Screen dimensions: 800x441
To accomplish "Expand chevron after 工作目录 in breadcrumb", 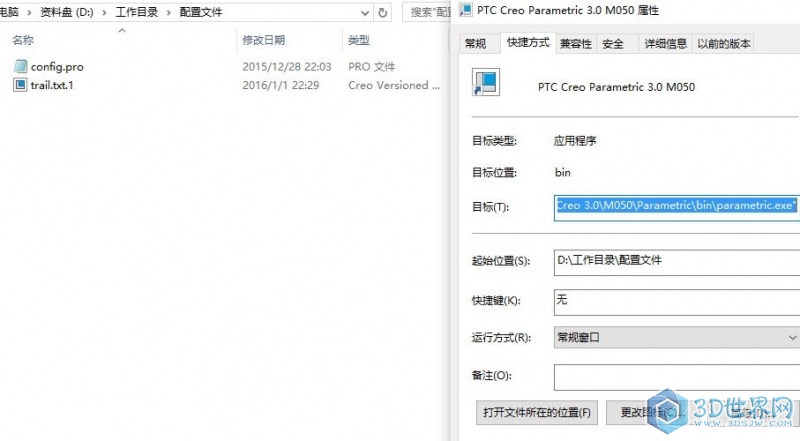I will [168, 12].
